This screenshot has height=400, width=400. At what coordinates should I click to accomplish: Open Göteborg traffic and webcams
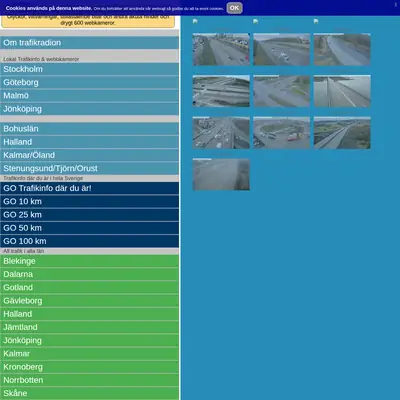point(89,82)
